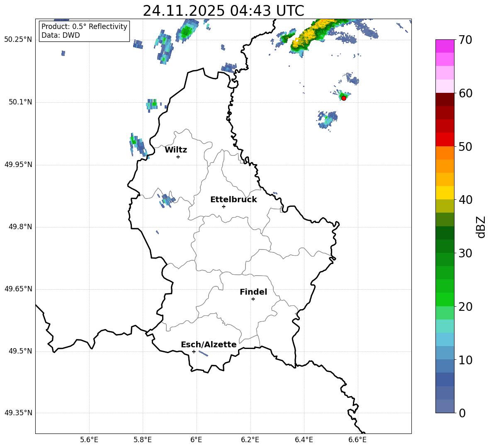Click the 70 tick label on colorbar
491x448 pixels.
466,40
